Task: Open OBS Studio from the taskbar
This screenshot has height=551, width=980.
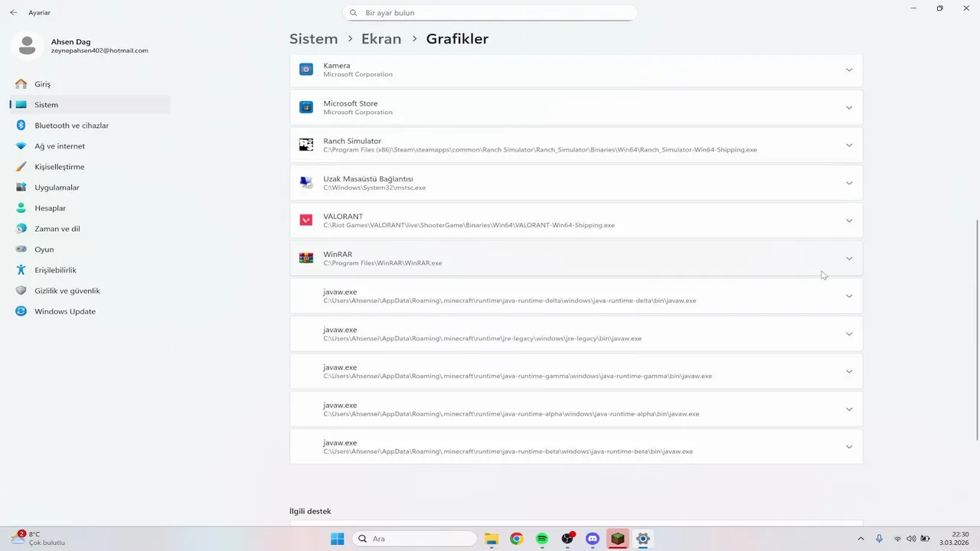Action: coord(567,539)
